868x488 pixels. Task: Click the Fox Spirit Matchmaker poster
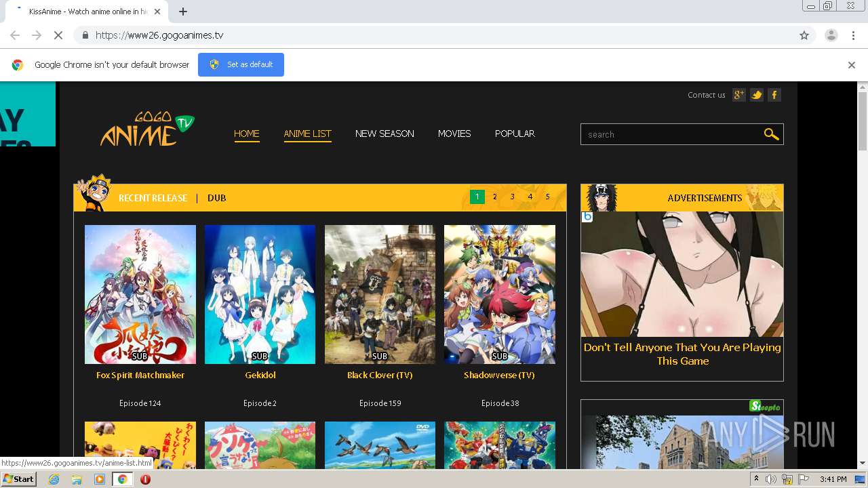pos(140,294)
